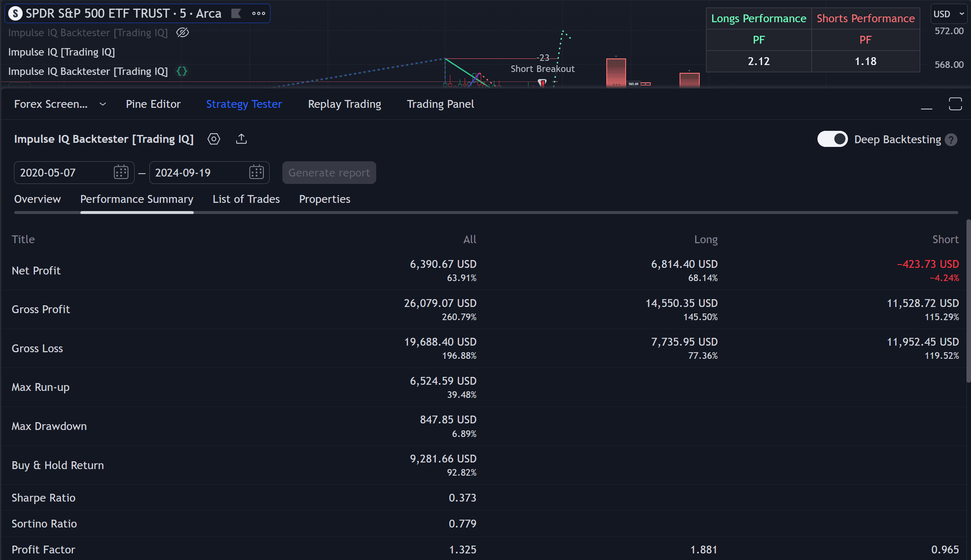Click the Generate report button
This screenshot has width=971, height=560.
click(x=329, y=172)
